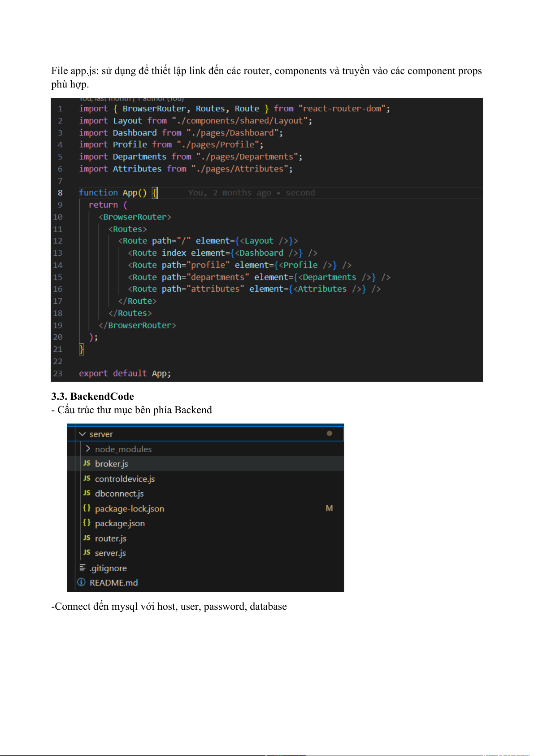Screen dimensions: 534x756
Task: Click the info icon beside README.md
Action: pyautogui.click(x=81, y=582)
